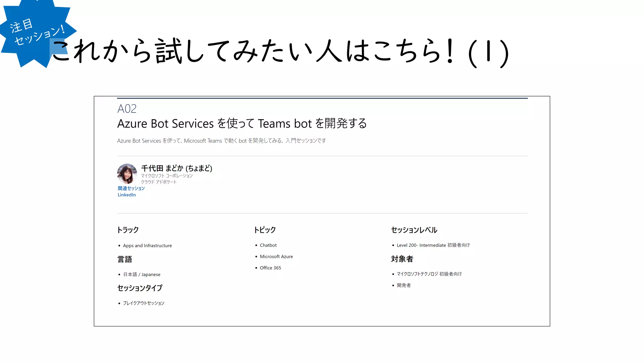Click the session title Azure Bot Services を使って Teams bot を開発する
Screen dimensions: 644x362
tap(242, 123)
